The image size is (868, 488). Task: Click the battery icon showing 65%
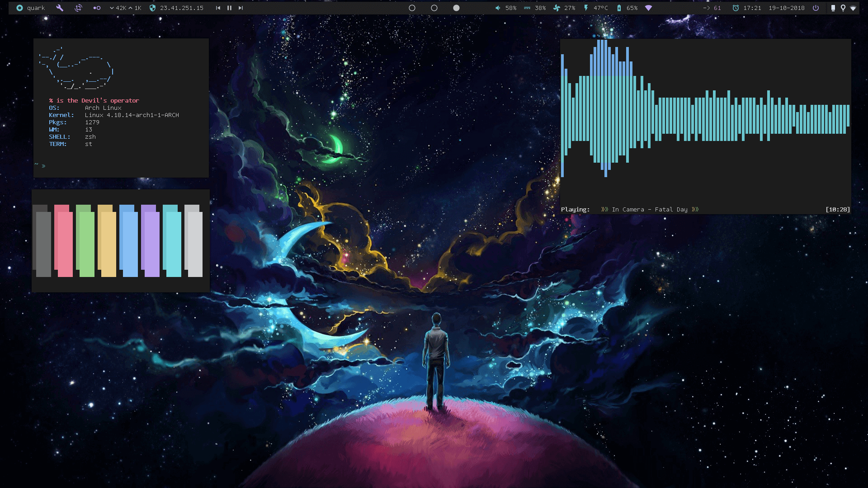pos(619,8)
